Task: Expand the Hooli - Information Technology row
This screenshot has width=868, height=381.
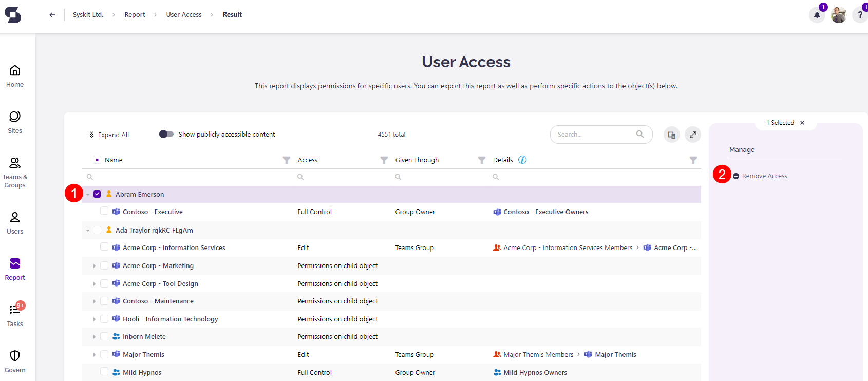Action: [95, 319]
